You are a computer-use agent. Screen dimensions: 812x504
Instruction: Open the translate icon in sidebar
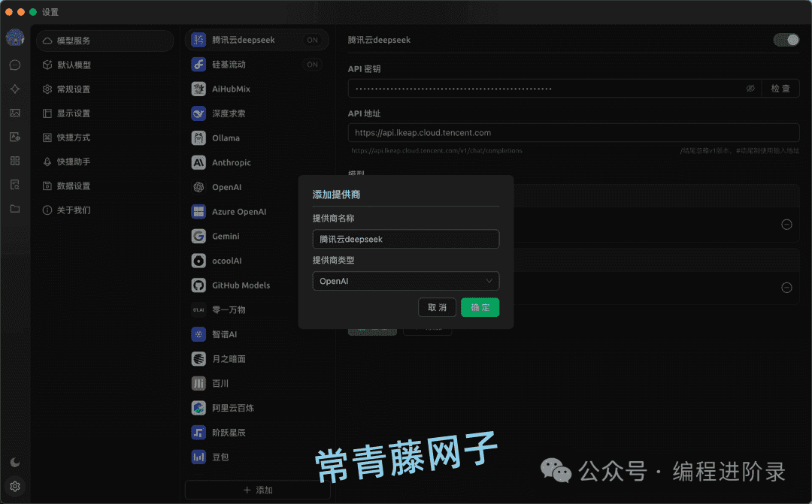[15, 137]
